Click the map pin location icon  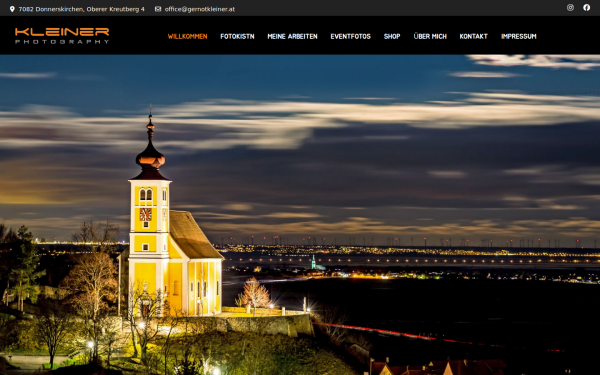[12, 9]
